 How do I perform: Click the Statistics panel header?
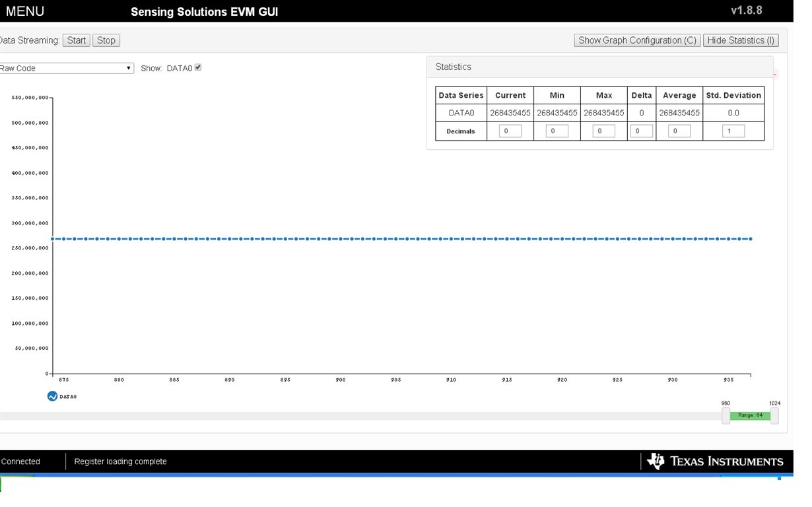tap(599, 67)
